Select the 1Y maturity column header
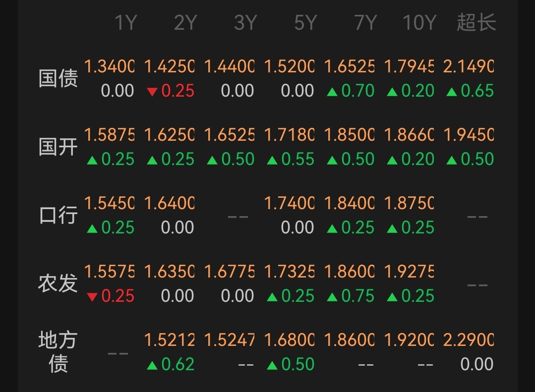 pyautogui.click(x=125, y=23)
